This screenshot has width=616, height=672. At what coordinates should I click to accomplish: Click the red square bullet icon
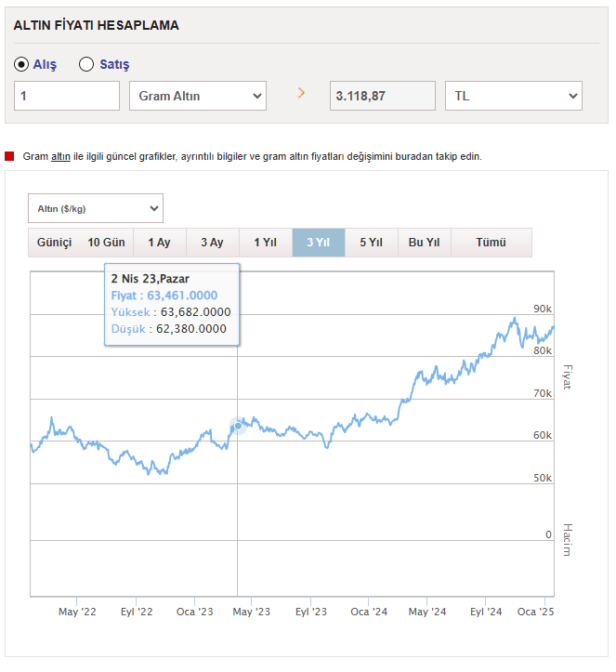(x=9, y=156)
